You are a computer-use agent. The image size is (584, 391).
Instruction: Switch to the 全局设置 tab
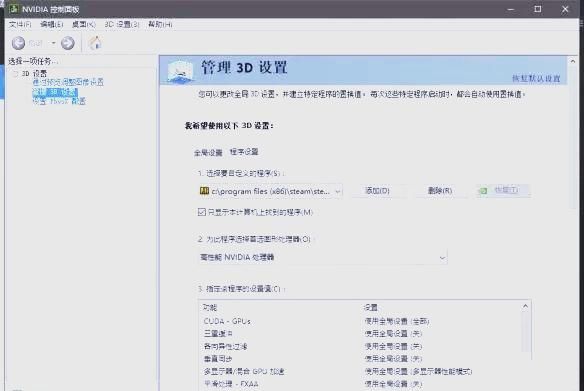click(x=208, y=152)
